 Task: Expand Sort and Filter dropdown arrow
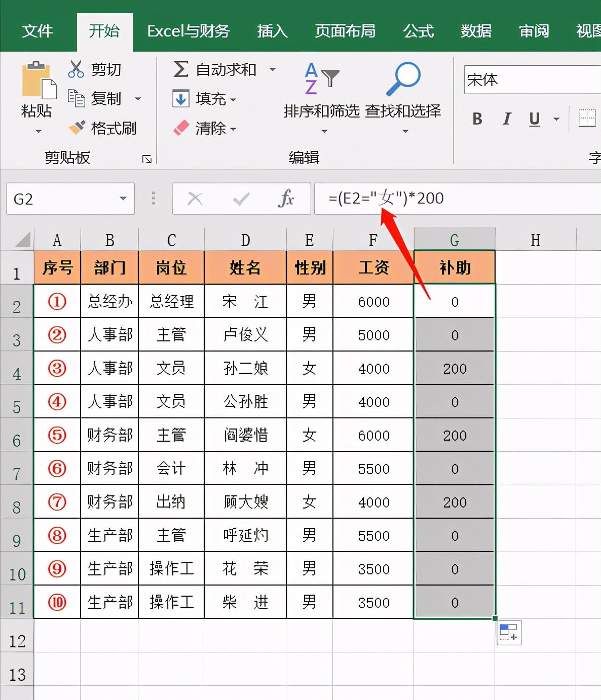click(x=324, y=131)
